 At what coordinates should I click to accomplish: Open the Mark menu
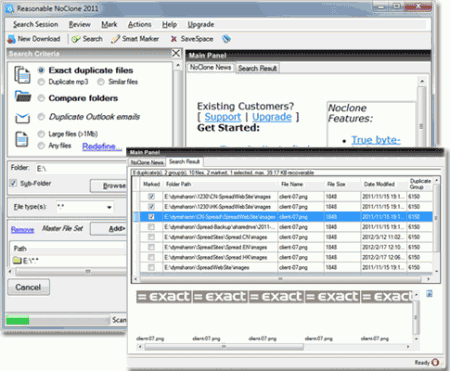point(109,24)
